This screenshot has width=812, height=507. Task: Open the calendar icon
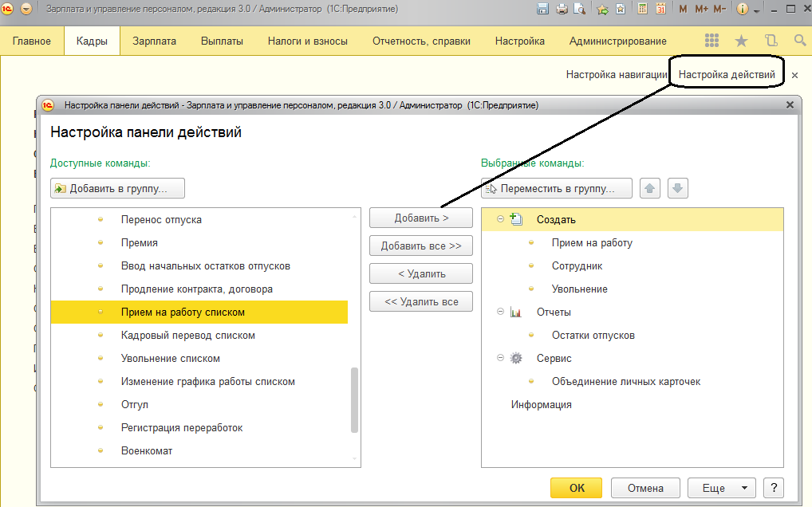(x=660, y=9)
